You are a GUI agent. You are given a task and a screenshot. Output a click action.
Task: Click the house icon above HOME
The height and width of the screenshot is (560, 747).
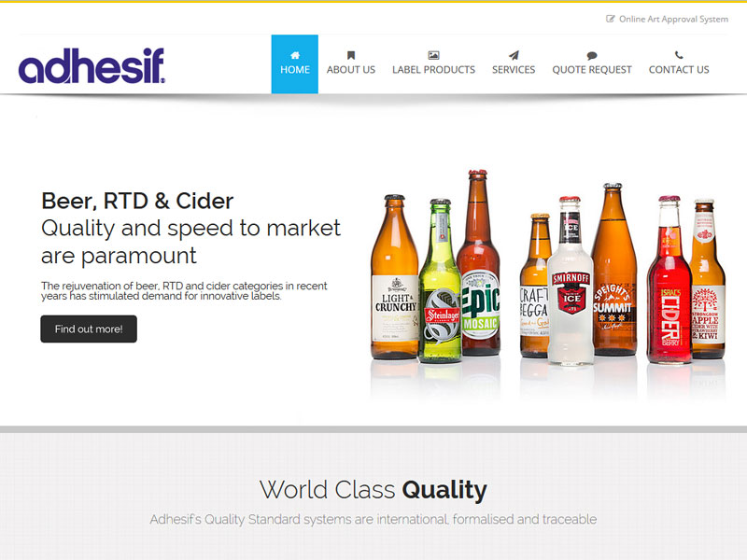point(295,55)
